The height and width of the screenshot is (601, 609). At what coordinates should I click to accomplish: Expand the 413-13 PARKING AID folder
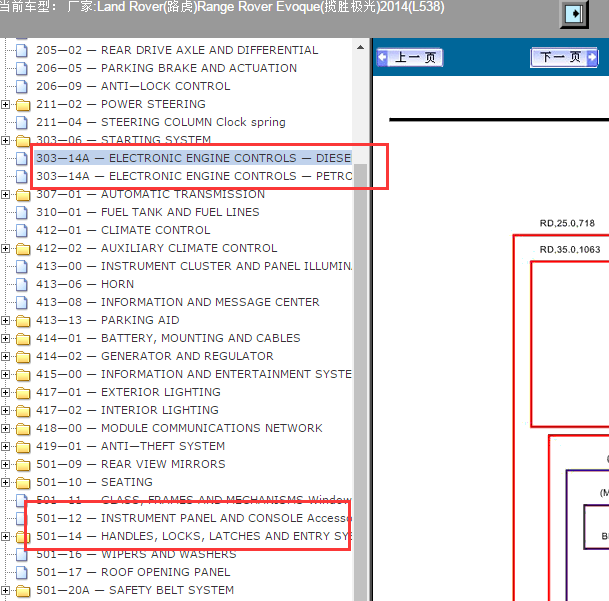pos(5,320)
